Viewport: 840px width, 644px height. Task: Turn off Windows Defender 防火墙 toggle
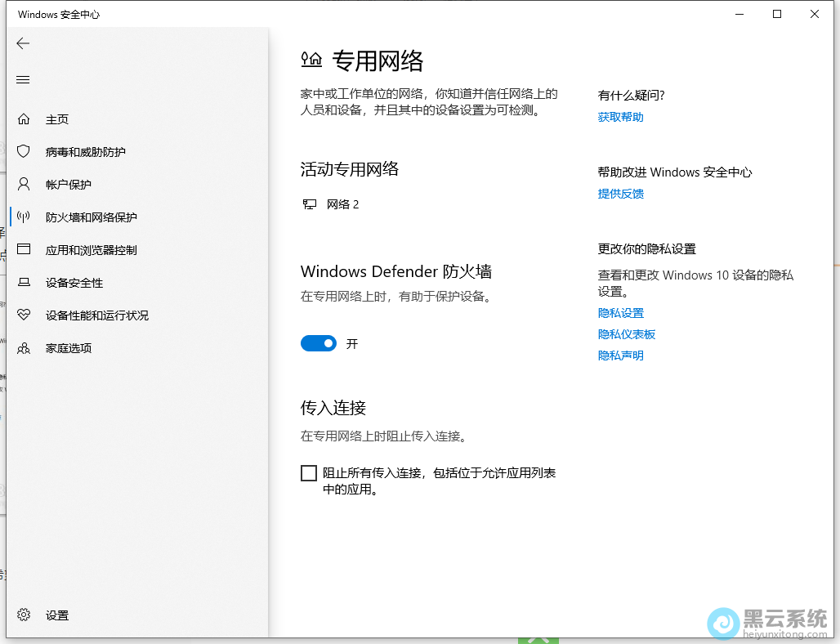pos(319,344)
